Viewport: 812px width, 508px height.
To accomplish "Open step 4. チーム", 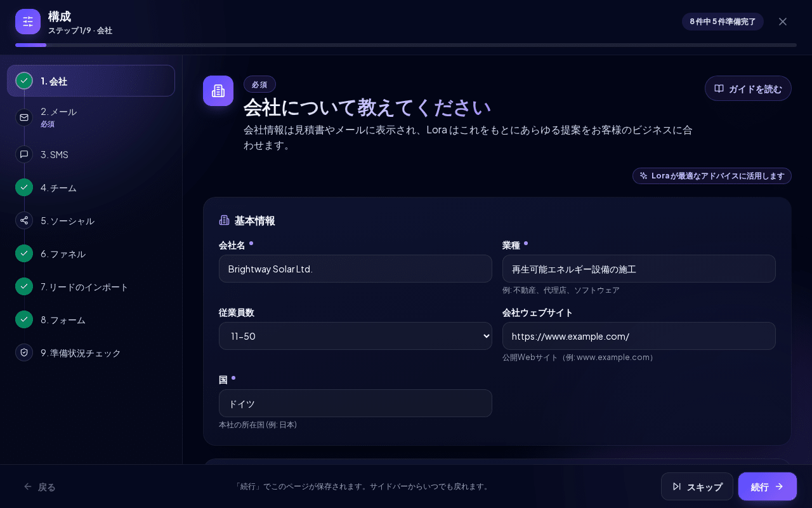I will click(91, 187).
